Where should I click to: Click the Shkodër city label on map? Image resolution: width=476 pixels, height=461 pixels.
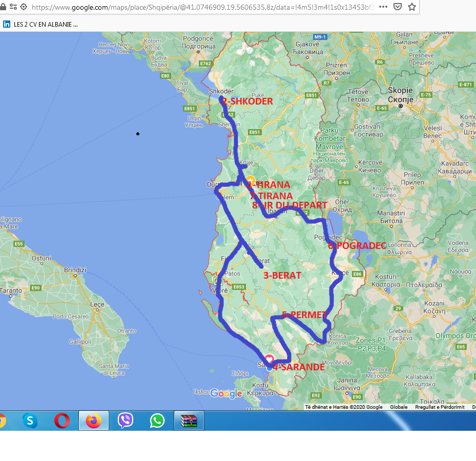click(221, 91)
